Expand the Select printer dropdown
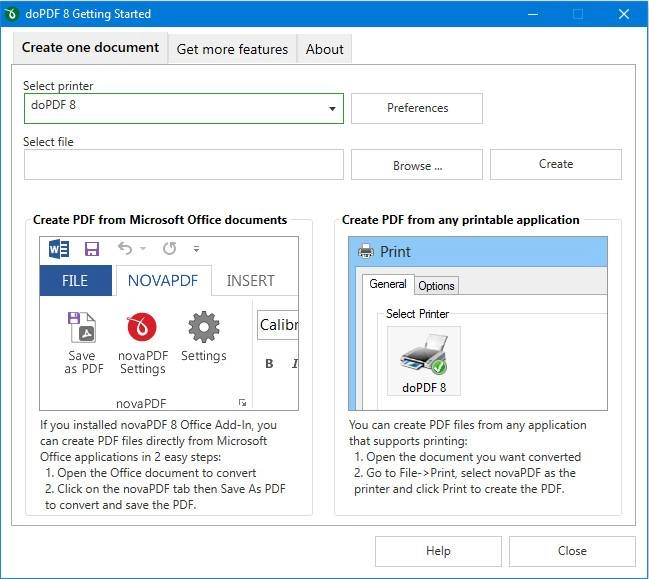The width and height of the screenshot is (649, 579). 332,108
